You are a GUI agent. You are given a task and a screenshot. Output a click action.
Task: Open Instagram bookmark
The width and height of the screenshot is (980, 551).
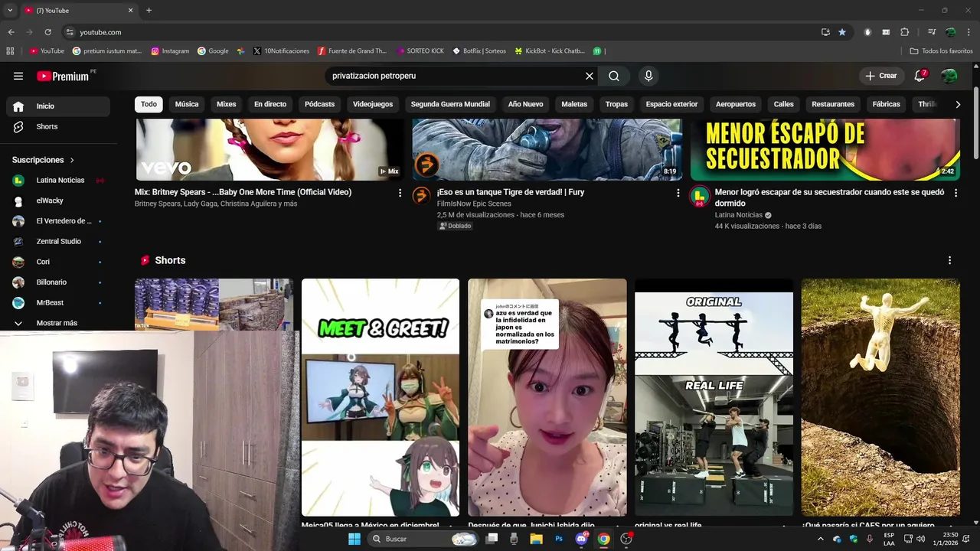pyautogui.click(x=170, y=51)
